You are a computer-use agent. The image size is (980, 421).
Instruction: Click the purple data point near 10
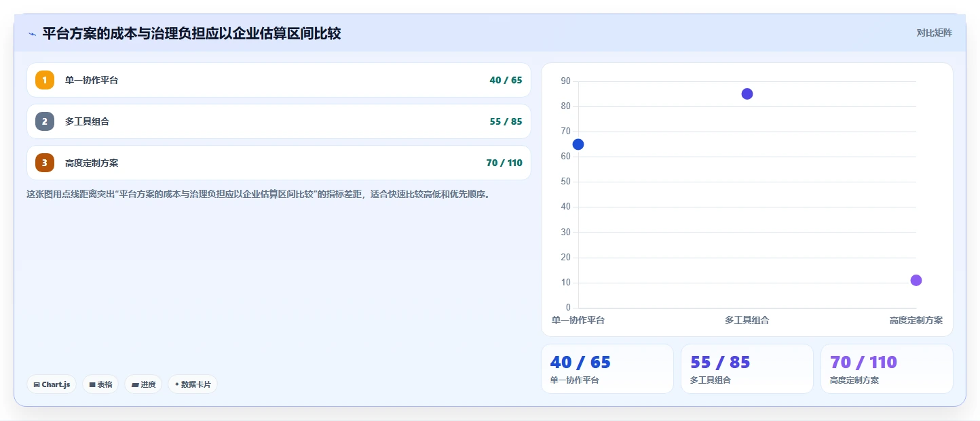click(916, 280)
